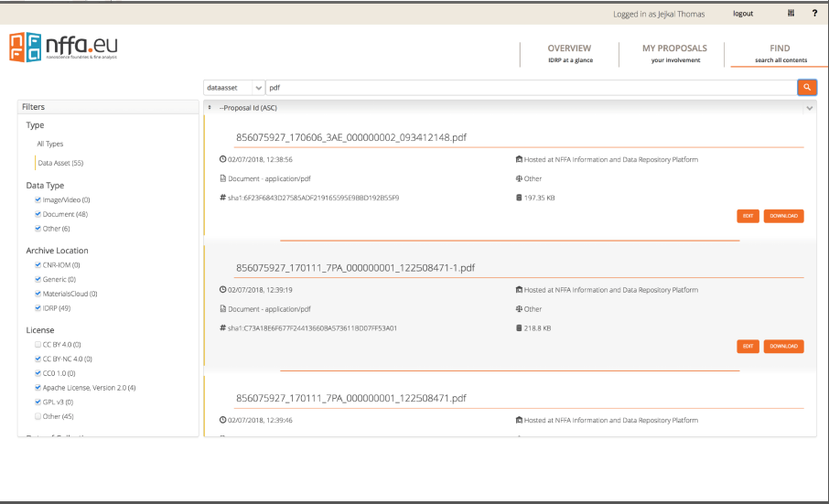Uncheck the Document (48) data type filter
The image size is (829, 504).
[x=38, y=214]
